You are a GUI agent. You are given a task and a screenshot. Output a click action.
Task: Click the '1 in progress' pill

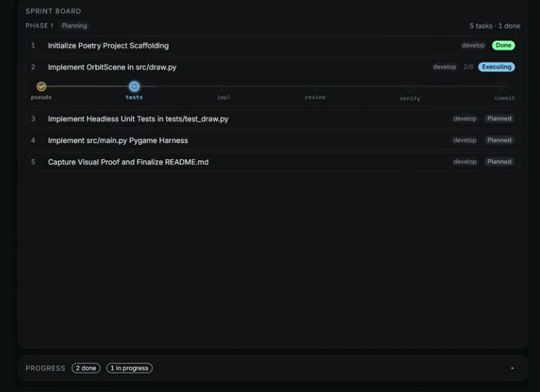click(x=129, y=368)
